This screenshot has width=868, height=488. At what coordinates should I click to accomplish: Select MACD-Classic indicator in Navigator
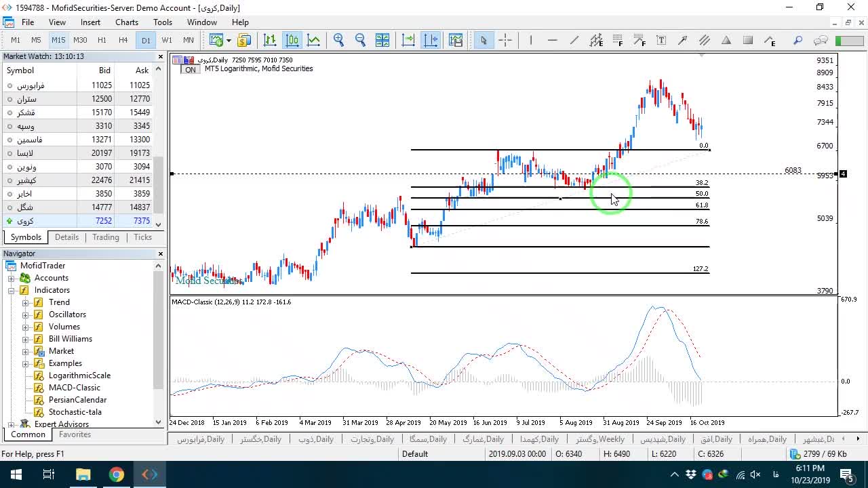pyautogui.click(x=75, y=388)
